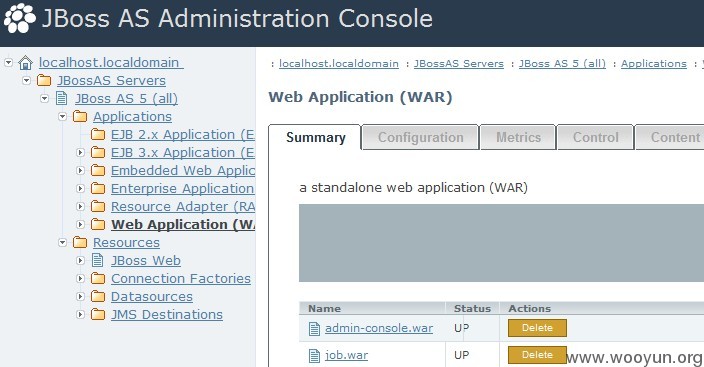
Task: Collapse the Resources tree node
Action: (62, 243)
